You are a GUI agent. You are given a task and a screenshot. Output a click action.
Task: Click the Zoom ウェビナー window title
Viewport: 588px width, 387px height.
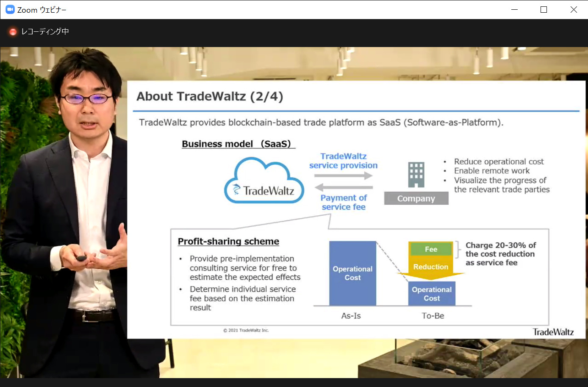[x=42, y=10]
